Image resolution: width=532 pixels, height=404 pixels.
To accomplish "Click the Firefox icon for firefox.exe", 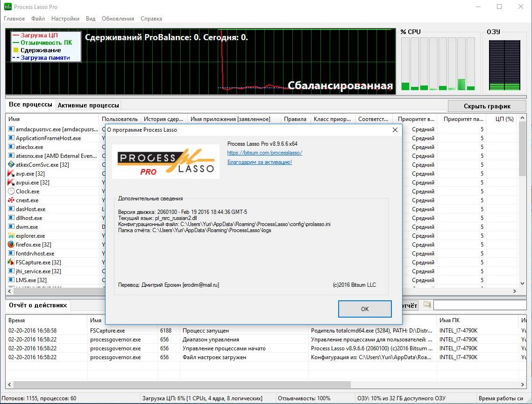I will click(x=11, y=244).
